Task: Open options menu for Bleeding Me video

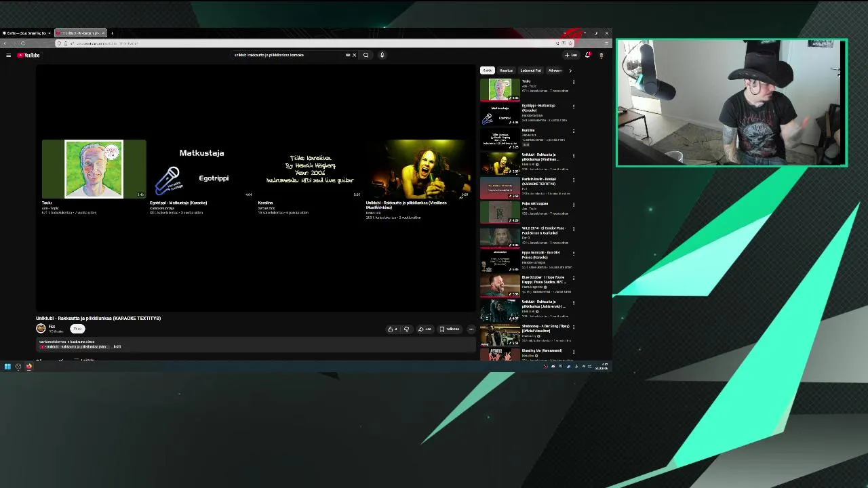Action: pos(574,351)
